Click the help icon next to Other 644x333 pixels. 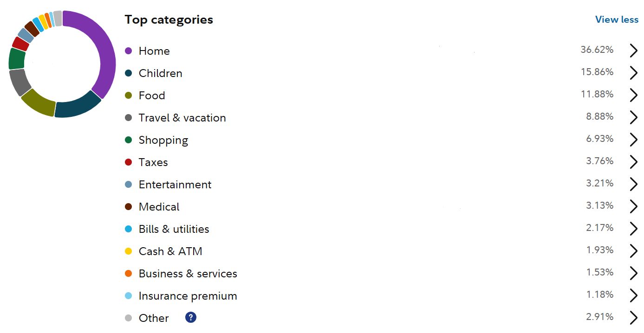click(191, 318)
